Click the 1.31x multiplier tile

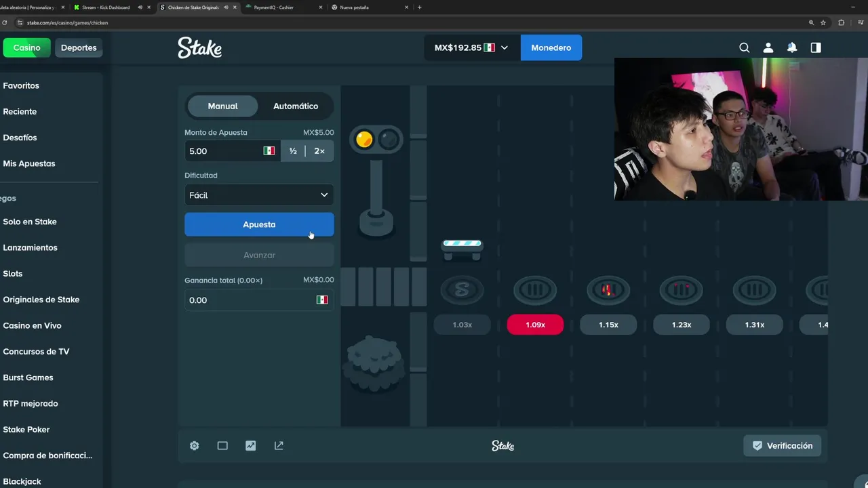(x=755, y=325)
